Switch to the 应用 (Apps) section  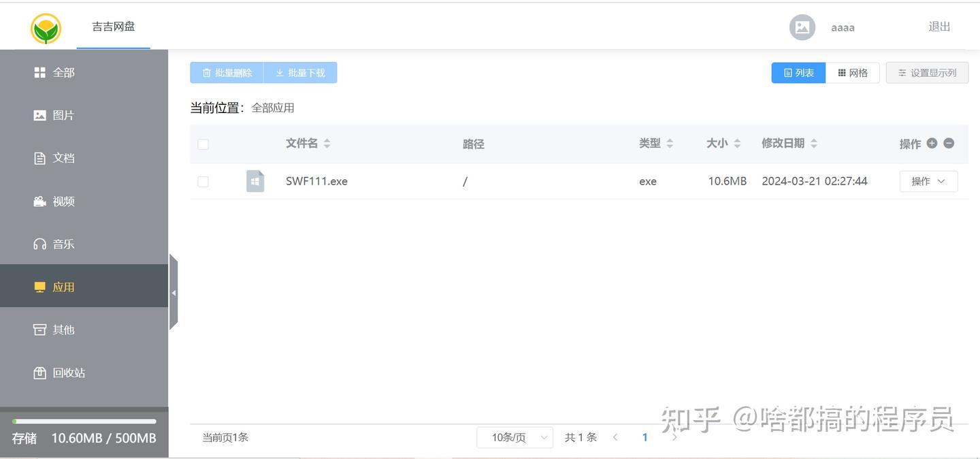click(x=63, y=287)
